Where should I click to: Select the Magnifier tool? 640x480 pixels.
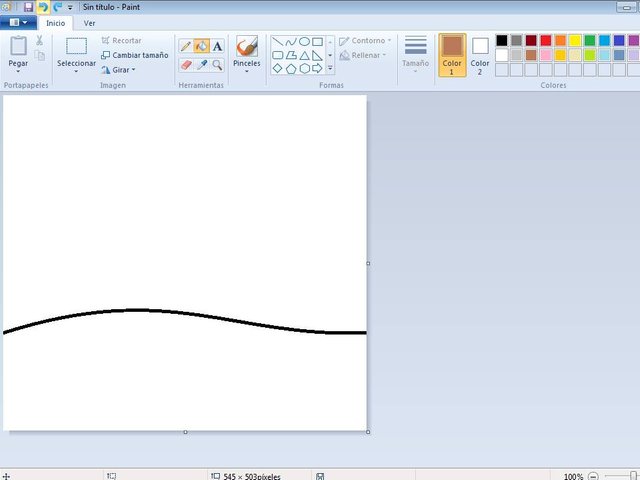point(218,65)
